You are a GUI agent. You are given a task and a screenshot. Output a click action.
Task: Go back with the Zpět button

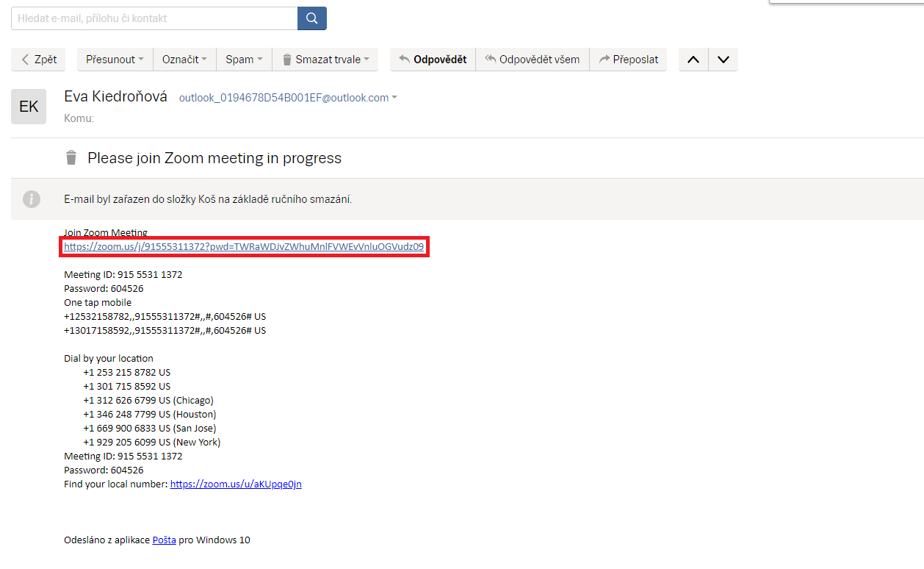39,60
